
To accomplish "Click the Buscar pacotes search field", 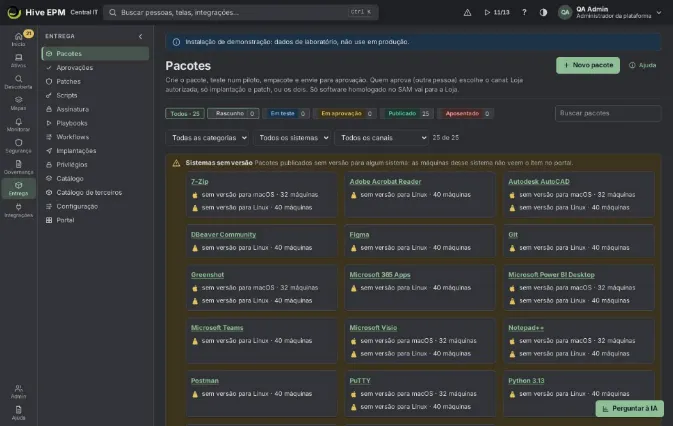I will click(607, 113).
